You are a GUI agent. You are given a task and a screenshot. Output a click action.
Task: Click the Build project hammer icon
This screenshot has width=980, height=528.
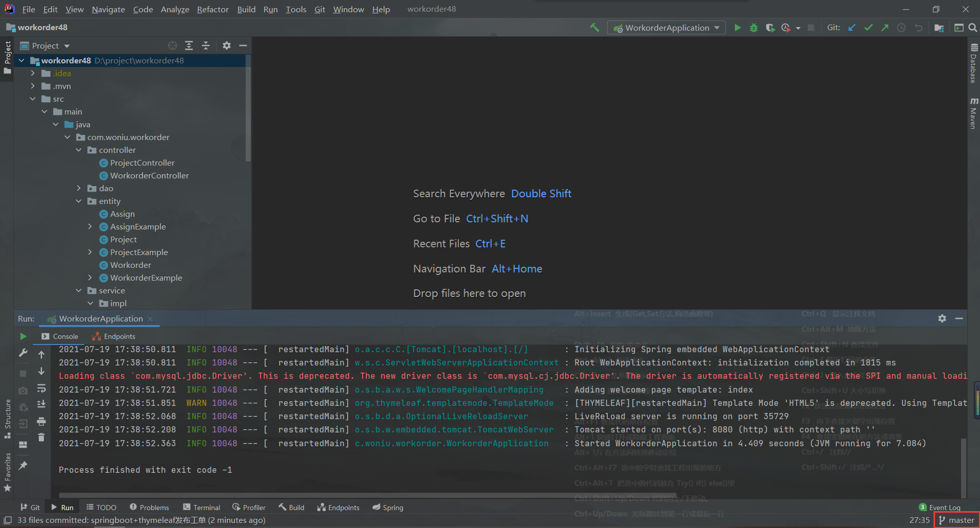pos(594,28)
